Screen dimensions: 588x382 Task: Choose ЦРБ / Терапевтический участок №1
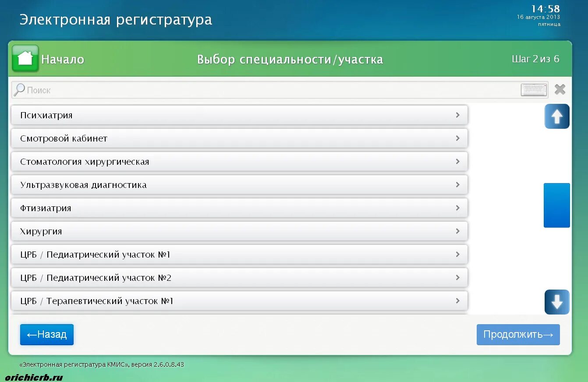[239, 301]
